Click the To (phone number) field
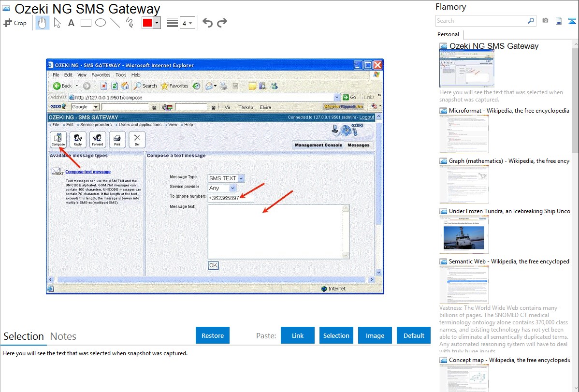The width and height of the screenshot is (579, 392). (231, 198)
